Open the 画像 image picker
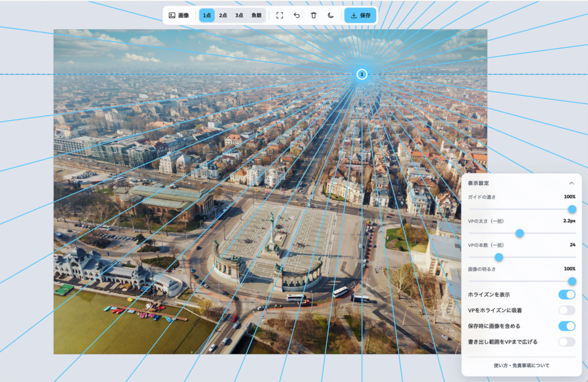The height and width of the screenshot is (382, 588). coord(179,15)
